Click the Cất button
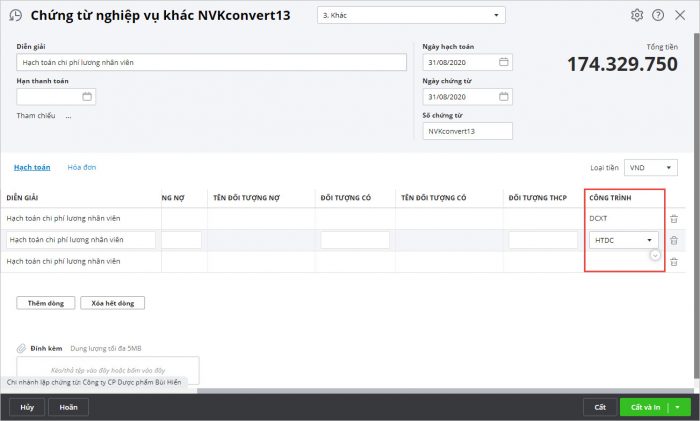The image size is (700, 421). click(600, 407)
